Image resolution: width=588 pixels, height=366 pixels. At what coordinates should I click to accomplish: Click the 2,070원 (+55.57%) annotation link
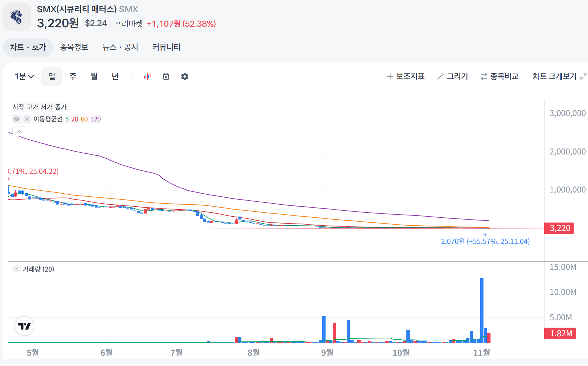coord(485,241)
